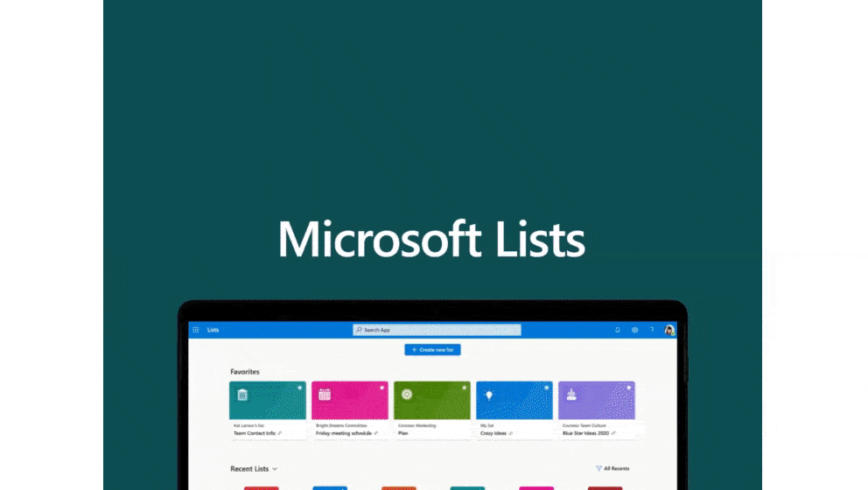
Task: Unfavorite Team Contact Info using its star
Action: pos(299,387)
